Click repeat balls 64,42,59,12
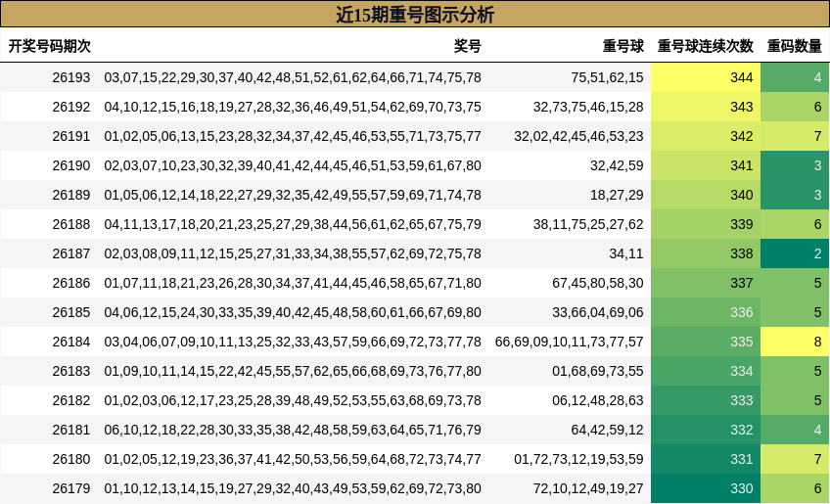The image size is (830, 504). (x=607, y=430)
